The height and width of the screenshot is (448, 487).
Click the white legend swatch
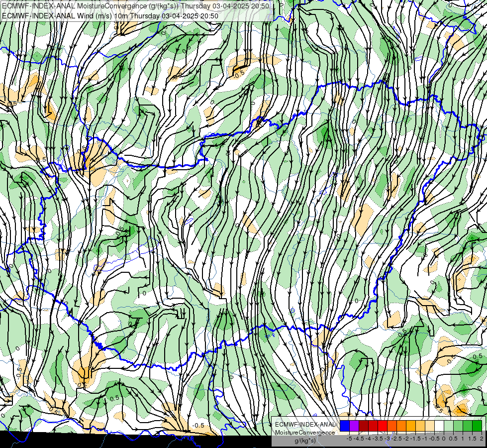point(439,426)
